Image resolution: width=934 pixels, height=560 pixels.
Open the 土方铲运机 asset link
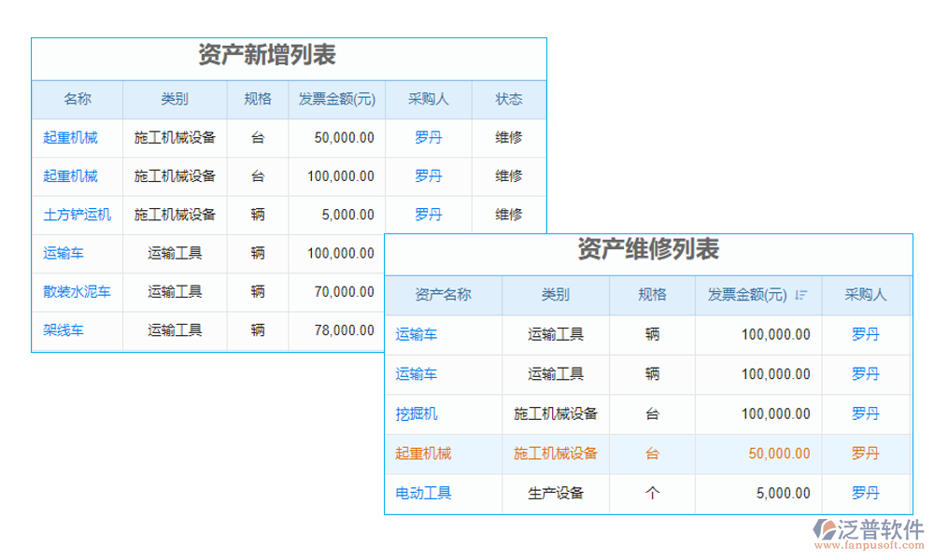[78, 214]
